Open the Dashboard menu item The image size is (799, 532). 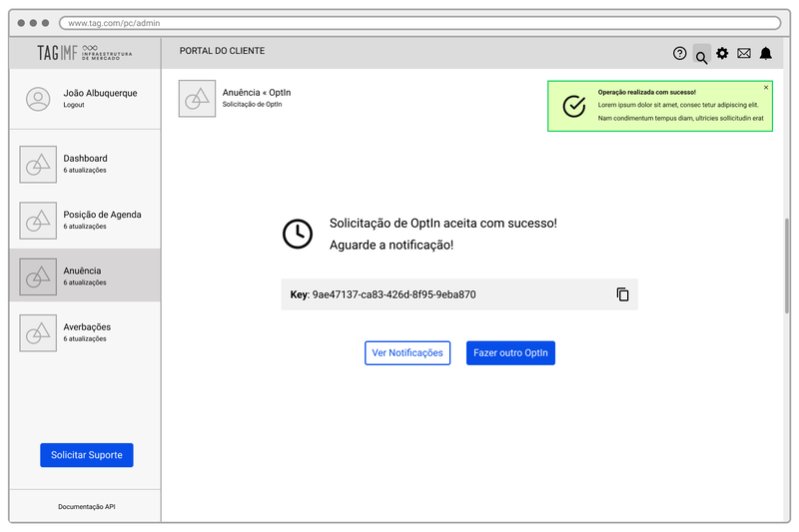[85, 164]
